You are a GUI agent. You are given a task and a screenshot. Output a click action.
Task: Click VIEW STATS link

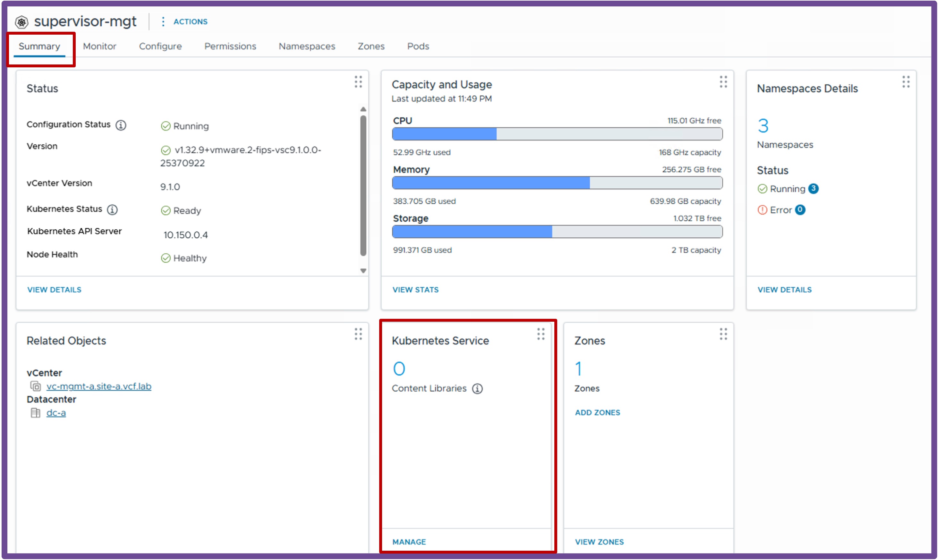(x=415, y=290)
